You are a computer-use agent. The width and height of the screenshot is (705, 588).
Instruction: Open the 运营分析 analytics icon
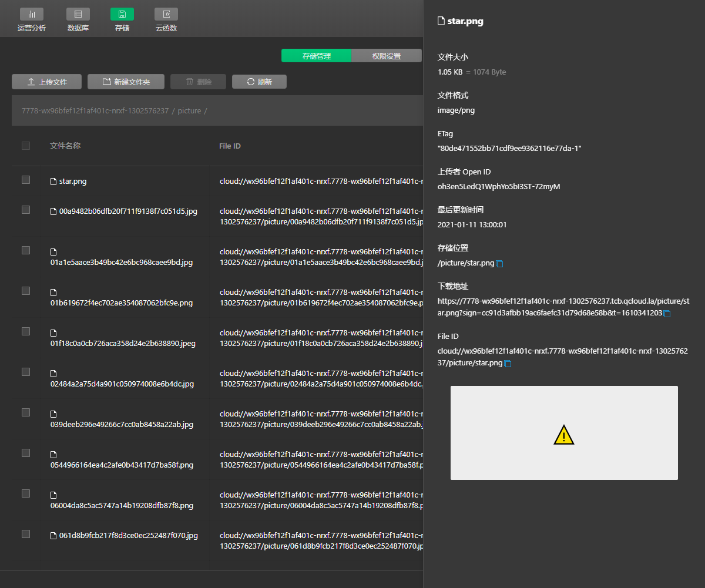pyautogui.click(x=32, y=14)
